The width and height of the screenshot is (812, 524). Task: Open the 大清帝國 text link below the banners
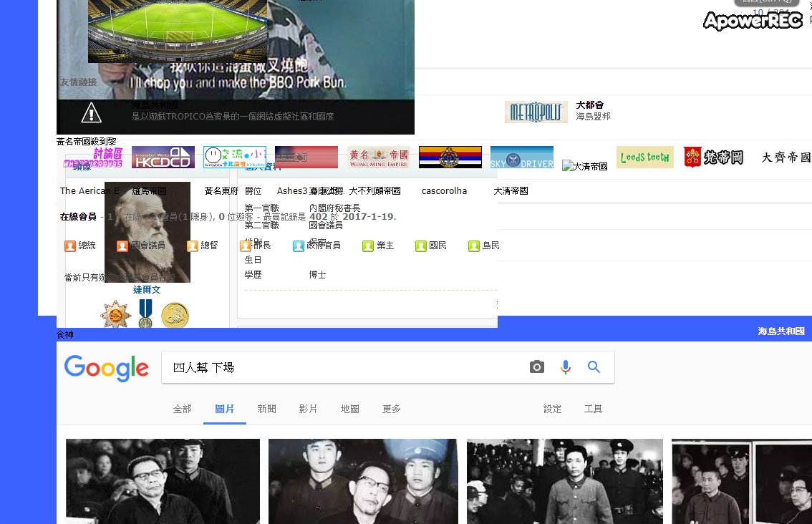(x=511, y=191)
